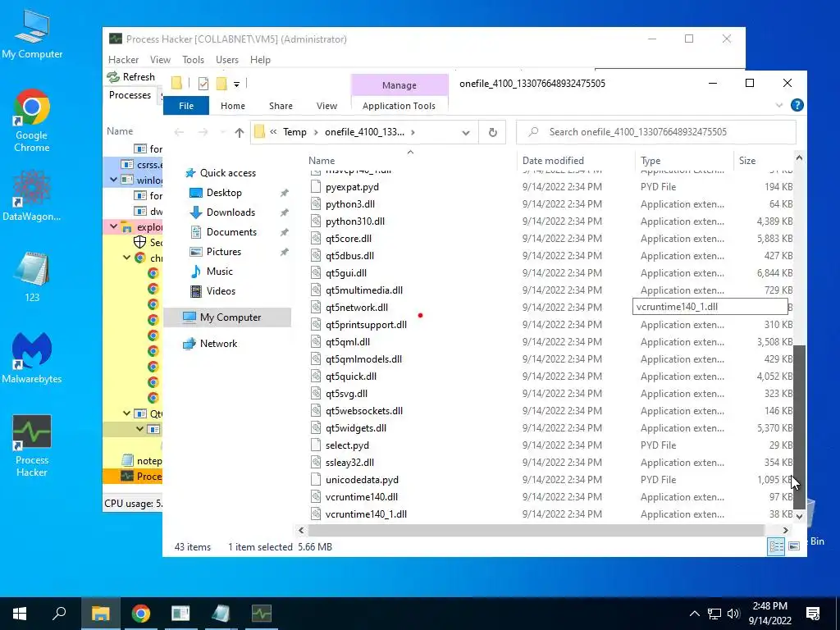840x630 pixels.
Task: Open File Explorer from taskbar
Action: [x=100, y=614]
